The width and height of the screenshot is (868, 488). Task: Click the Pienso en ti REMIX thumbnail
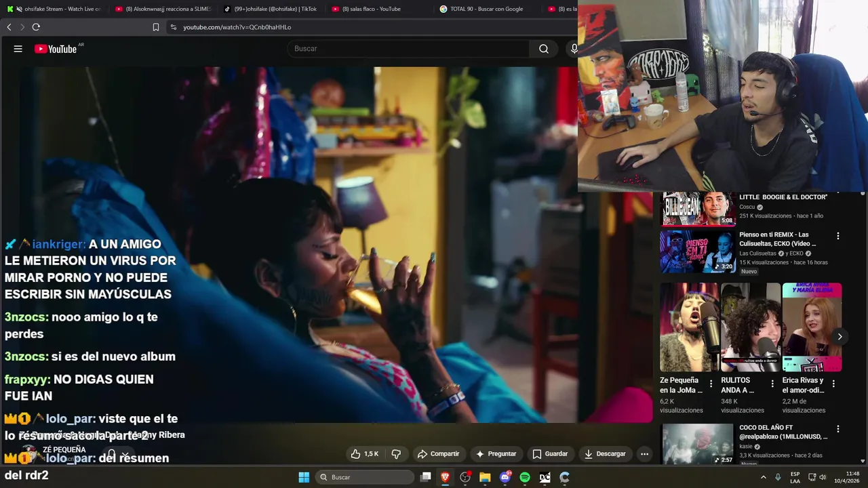click(x=698, y=251)
